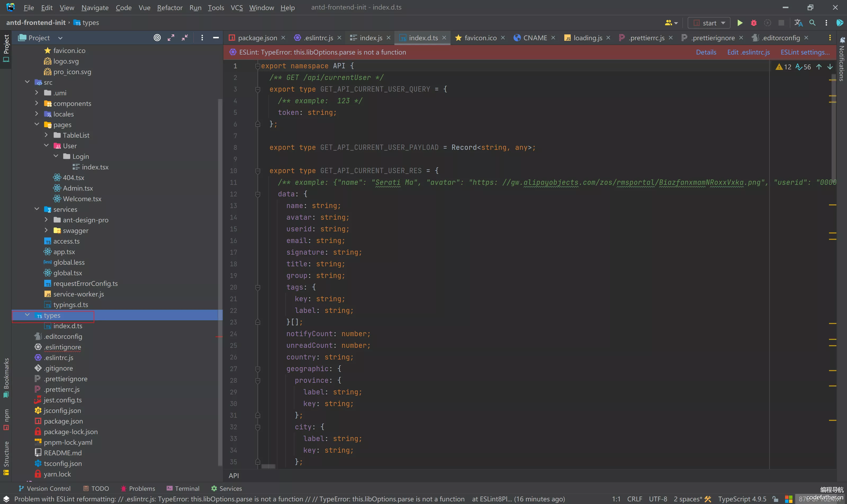Run with coverage icon
The image size is (847, 504).
[768, 23]
